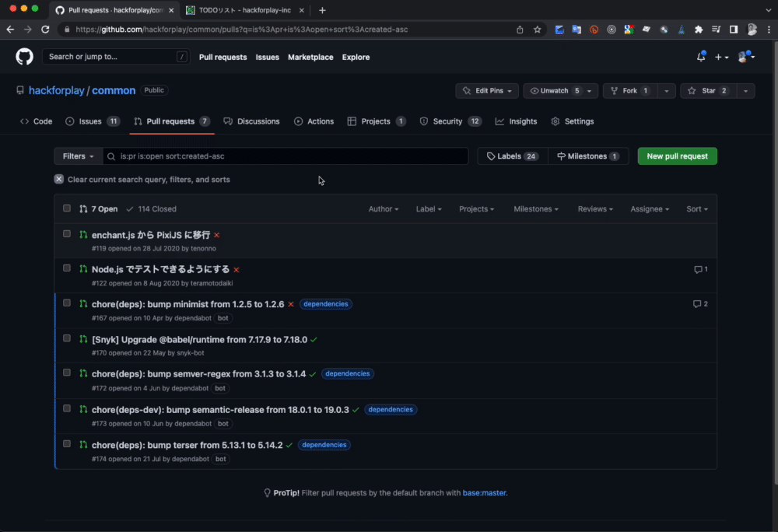This screenshot has height=532, width=778.
Task: Click the green pull request icon beside #119
Action: point(82,234)
